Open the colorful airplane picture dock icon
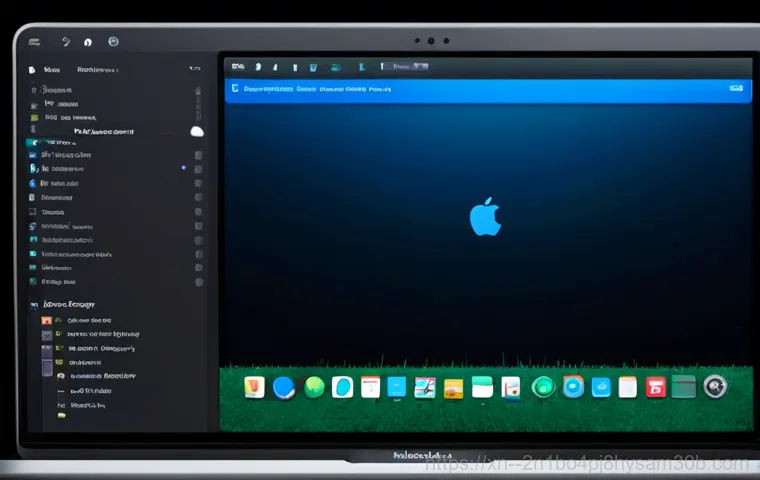The image size is (760, 480). (425, 388)
